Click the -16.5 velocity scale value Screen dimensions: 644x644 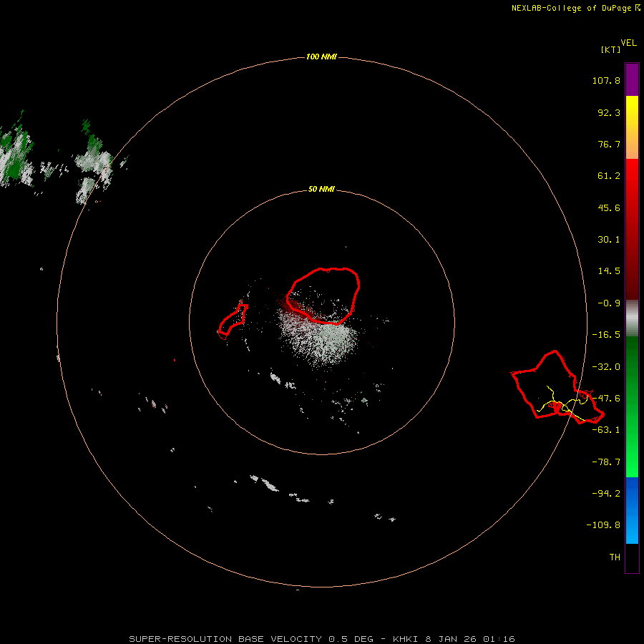point(606,335)
